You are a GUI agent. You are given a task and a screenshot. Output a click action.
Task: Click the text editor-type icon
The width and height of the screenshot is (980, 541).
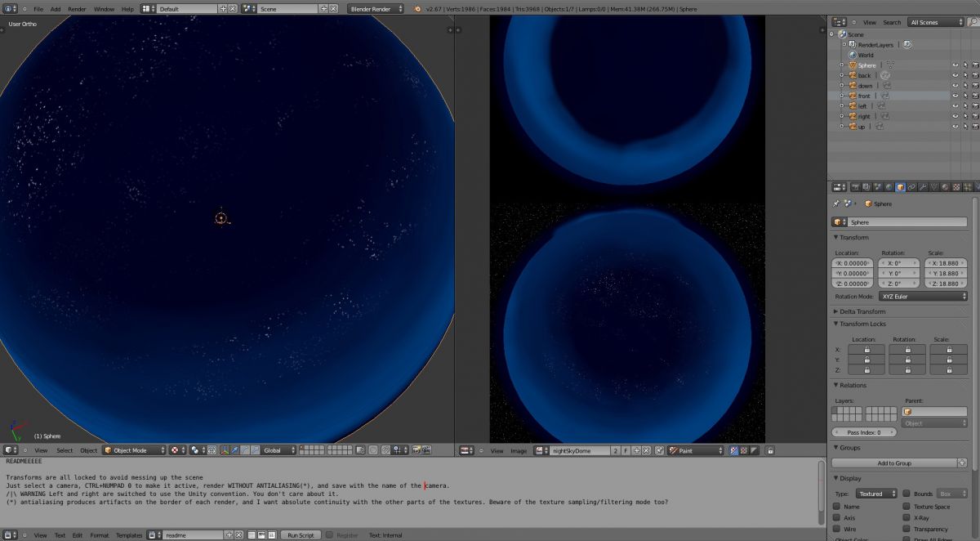click(10, 534)
